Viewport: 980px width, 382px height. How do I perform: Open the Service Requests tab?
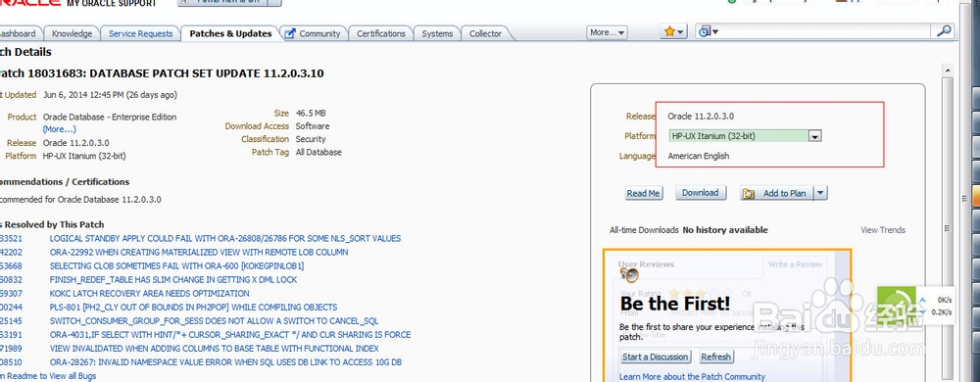(140, 33)
